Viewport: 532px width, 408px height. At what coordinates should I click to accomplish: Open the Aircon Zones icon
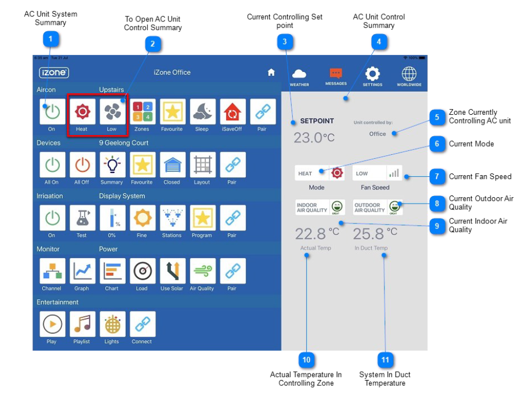point(143,111)
